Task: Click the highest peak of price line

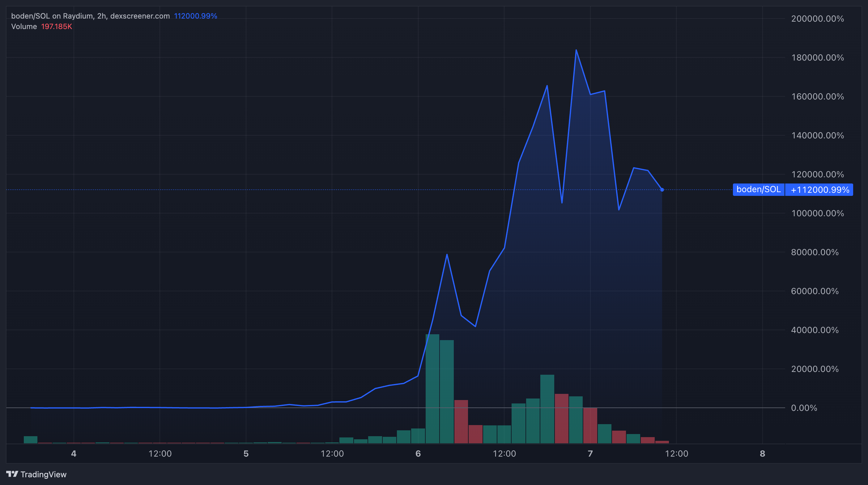Action: click(x=576, y=50)
